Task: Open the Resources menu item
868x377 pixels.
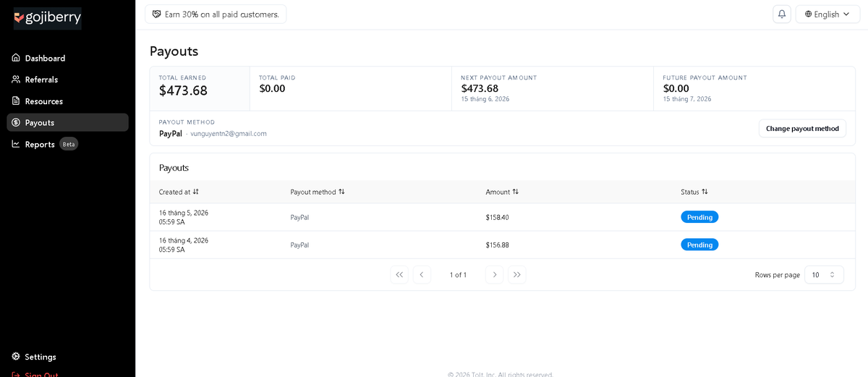Action: [67, 101]
